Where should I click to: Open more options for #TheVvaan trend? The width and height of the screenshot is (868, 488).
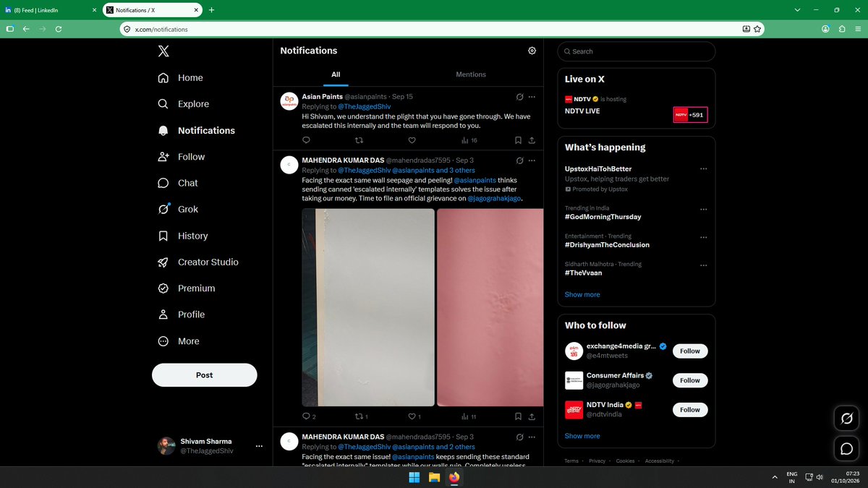704,266
